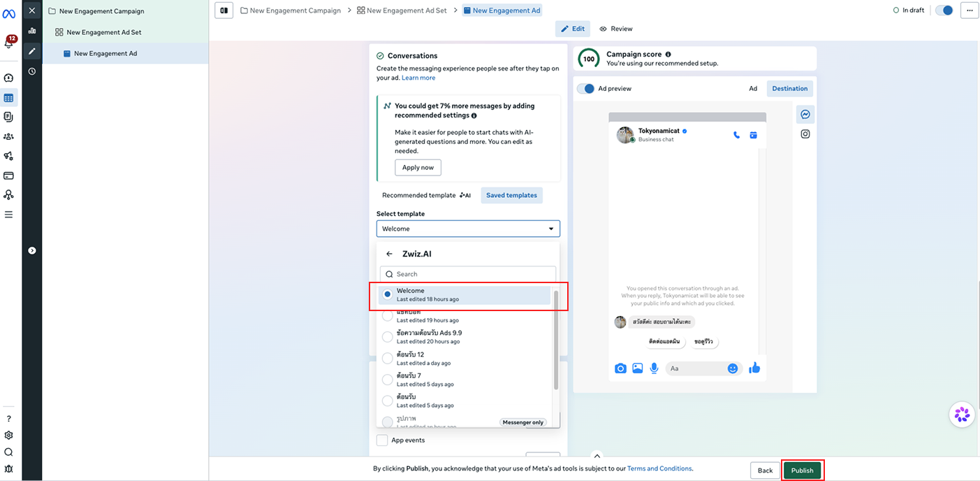This screenshot has width=980, height=481.
Task: Open notifications bell with badge 12
Action: 9,43
